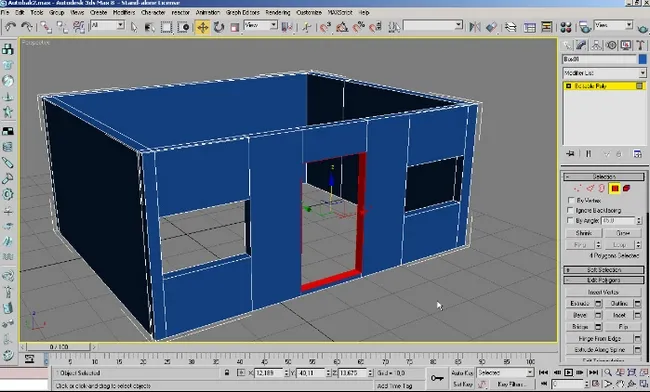Activate the Select and Link tool

[x=46, y=27]
